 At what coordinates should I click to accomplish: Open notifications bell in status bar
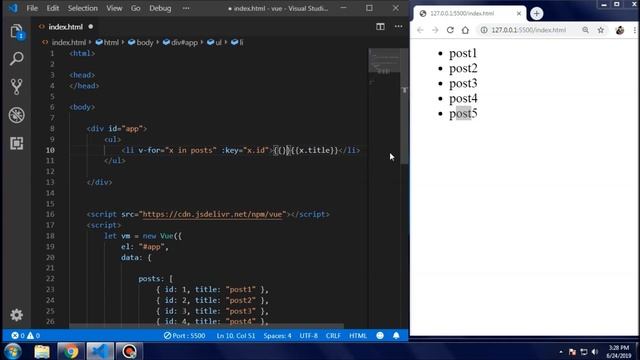coord(396,336)
